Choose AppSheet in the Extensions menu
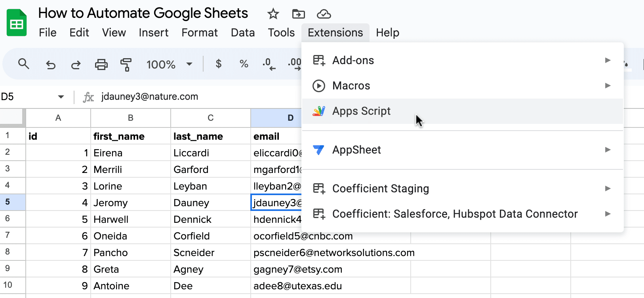The width and height of the screenshot is (644, 298). (x=463, y=150)
